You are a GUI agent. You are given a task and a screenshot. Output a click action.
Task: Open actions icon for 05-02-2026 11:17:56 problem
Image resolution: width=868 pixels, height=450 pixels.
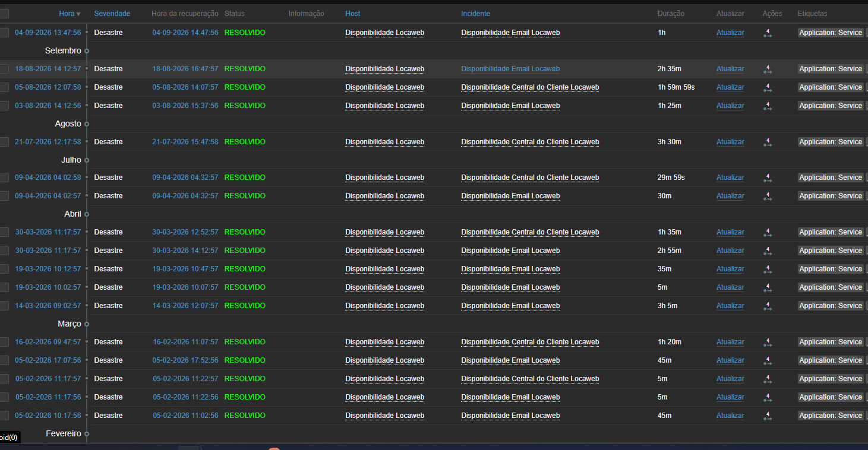pyautogui.click(x=767, y=398)
